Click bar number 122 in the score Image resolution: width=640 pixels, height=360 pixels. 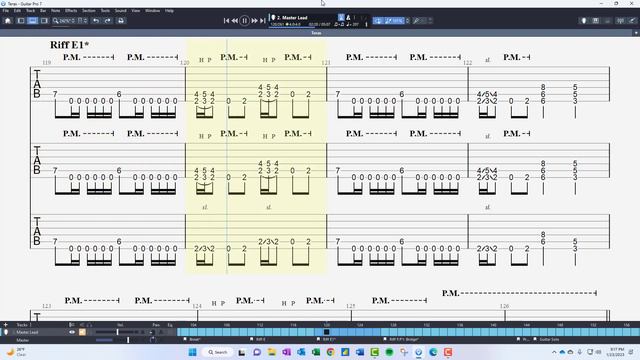pyautogui.click(x=467, y=63)
